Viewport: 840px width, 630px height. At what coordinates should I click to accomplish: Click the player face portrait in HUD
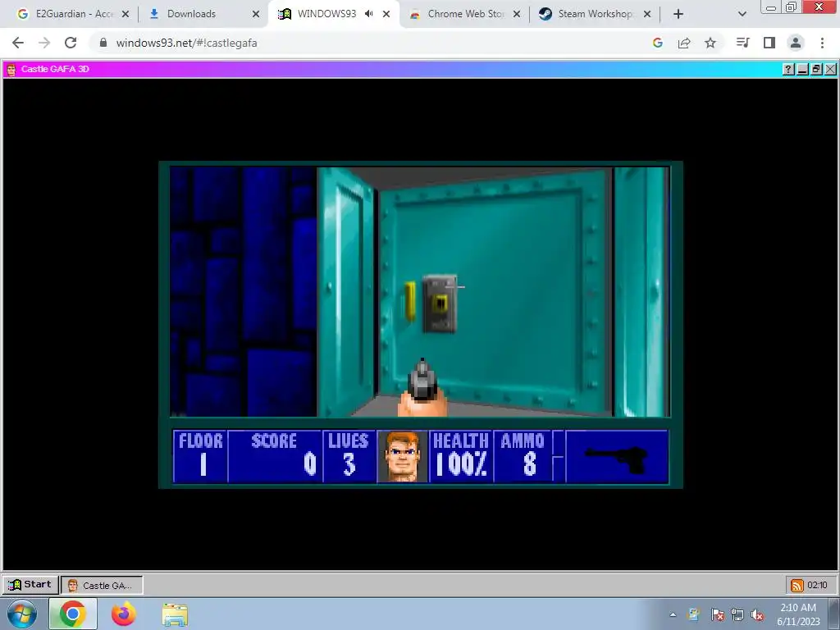click(x=402, y=456)
